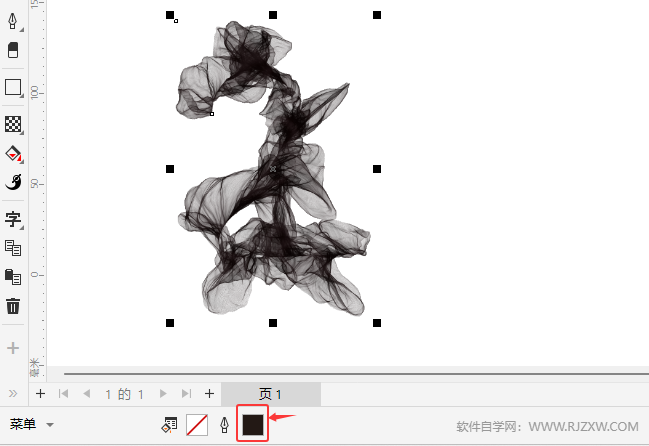Add a page before using left plus
Viewport: 649px width, 446px height.
40,393
